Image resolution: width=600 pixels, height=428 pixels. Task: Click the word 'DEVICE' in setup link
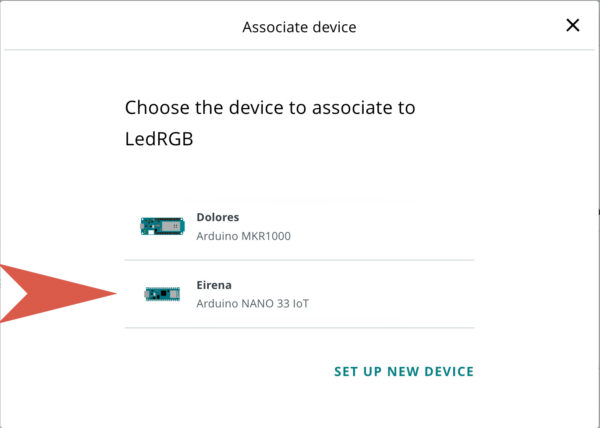pyautogui.click(x=445, y=371)
